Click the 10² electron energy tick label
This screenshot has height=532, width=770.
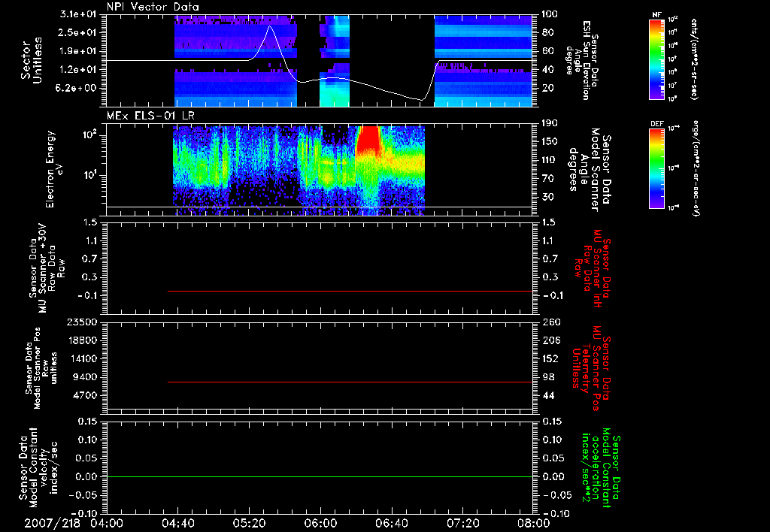tap(89, 135)
